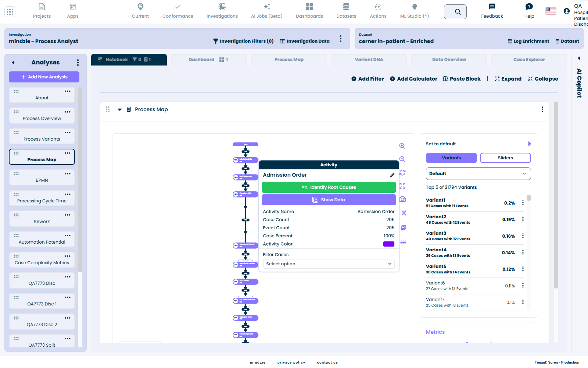The width and height of the screenshot is (588, 368).
Task: Select the Variants toggle
Action: tap(451, 158)
